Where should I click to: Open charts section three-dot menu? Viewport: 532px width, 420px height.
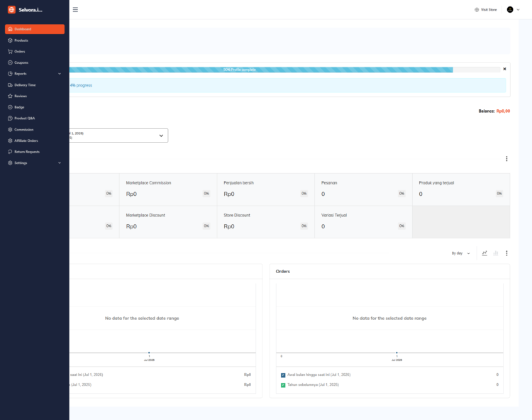click(x=506, y=253)
